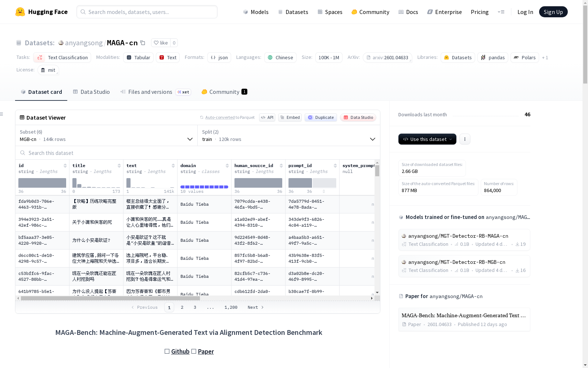The width and height of the screenshot is (588, 368).
Task: Click the Log In link
Action: [x=525, y=12]
